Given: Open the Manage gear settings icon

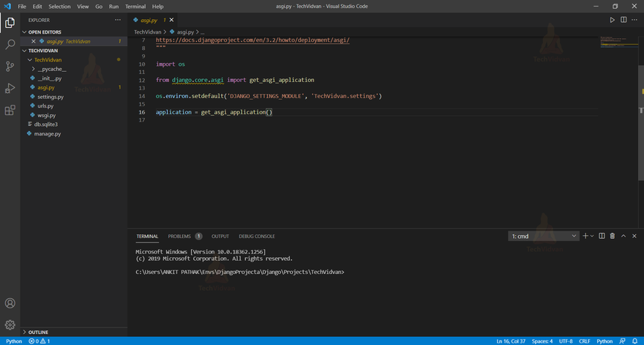Looking at the screenshot, I should click(10, 324).
